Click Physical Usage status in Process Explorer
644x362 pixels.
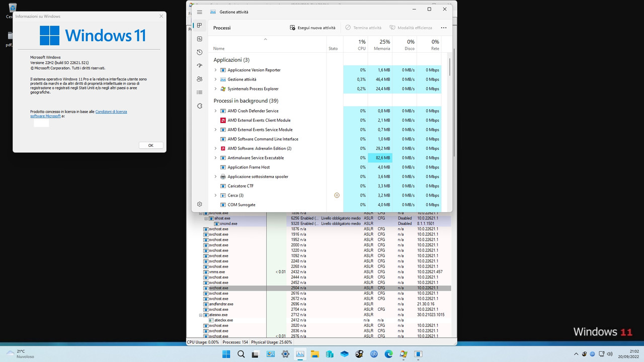[271, 342]
